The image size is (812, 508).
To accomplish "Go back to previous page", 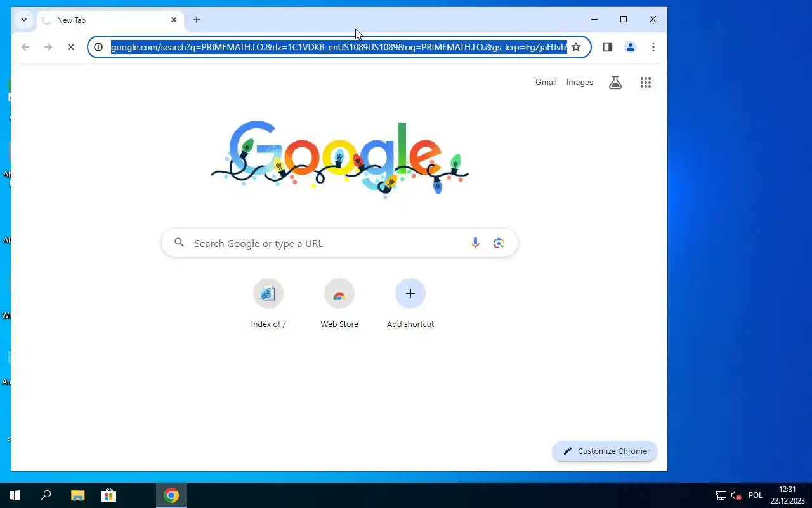I will [25, 47].
